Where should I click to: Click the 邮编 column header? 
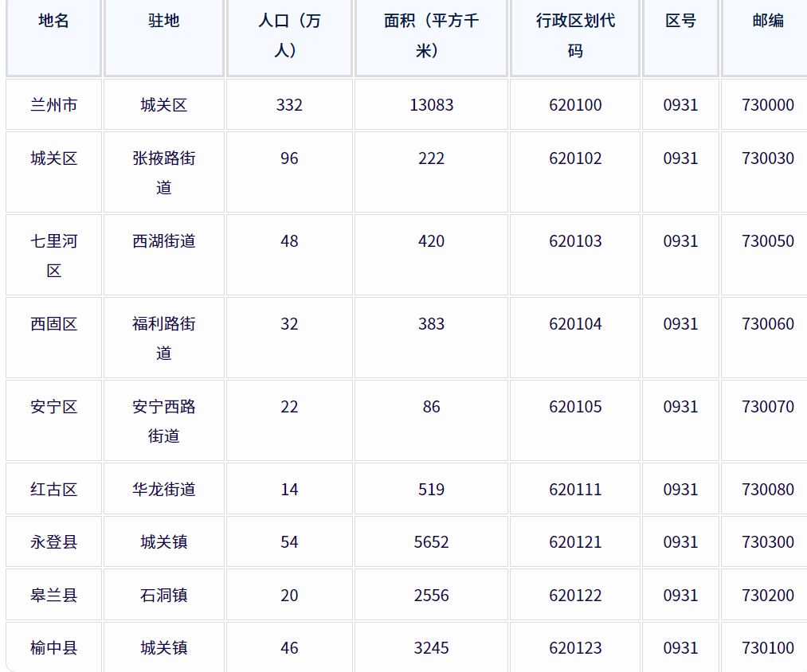pos(765,37)
